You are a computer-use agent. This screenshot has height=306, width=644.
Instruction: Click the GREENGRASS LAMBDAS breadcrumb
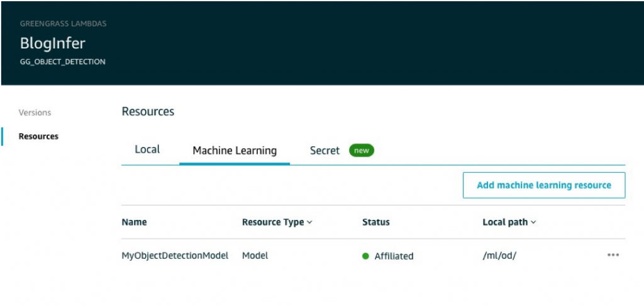pos(64,24)
